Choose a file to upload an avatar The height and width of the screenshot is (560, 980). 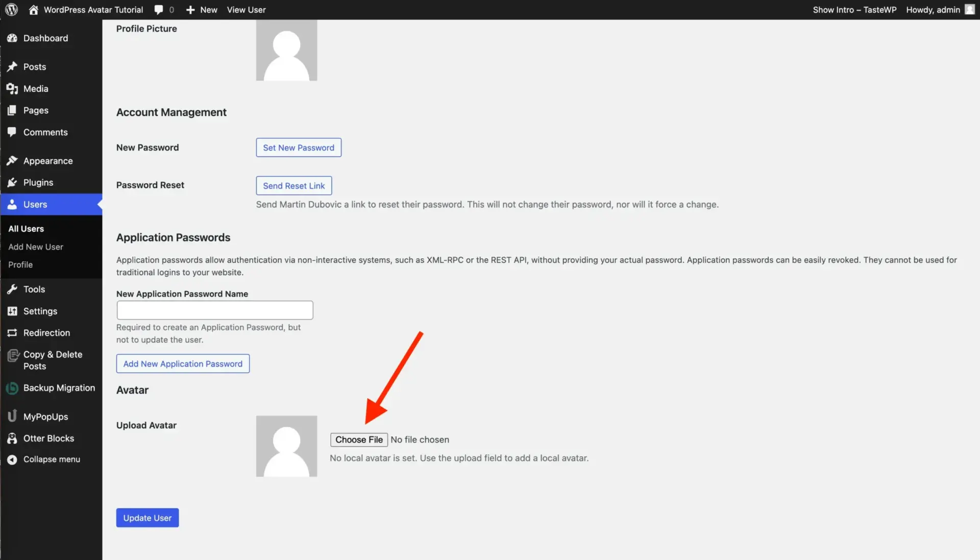(359, 440)
